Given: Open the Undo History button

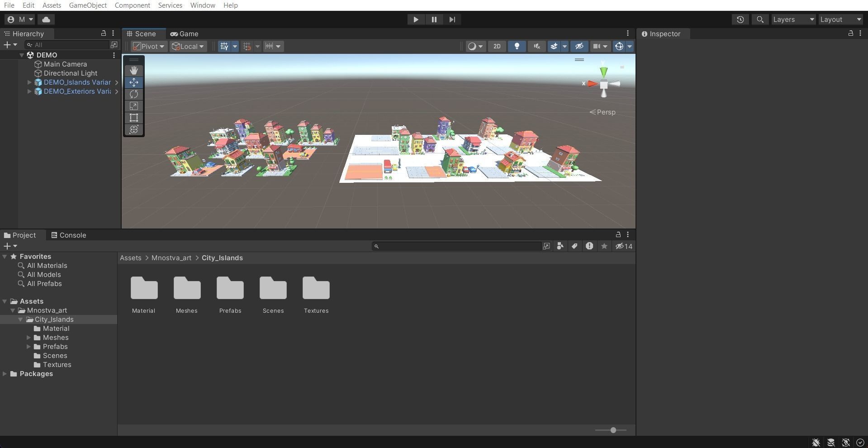Looking at the screenshot, I should click(740, 19).
